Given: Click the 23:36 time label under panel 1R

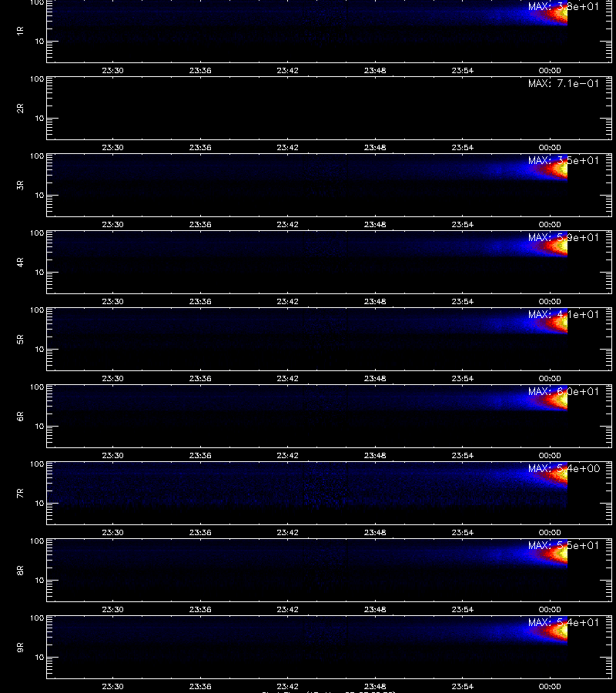Looking at the screenshot, I should [200, 71].
